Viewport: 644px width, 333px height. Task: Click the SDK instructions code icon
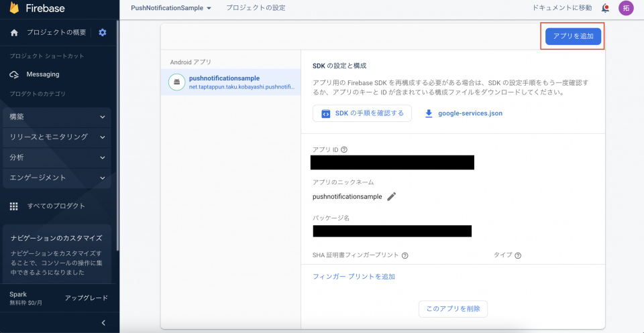pos(325,114)
